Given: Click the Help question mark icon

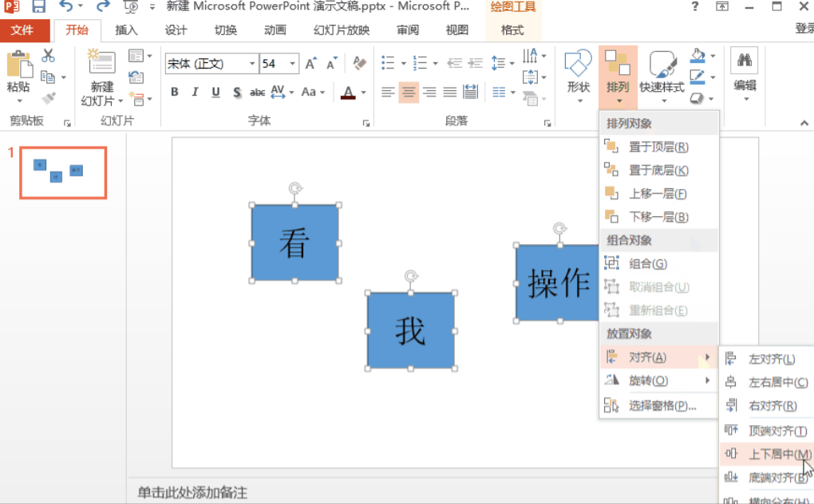Looking at the screenshot, I should [x=695, y=6].
